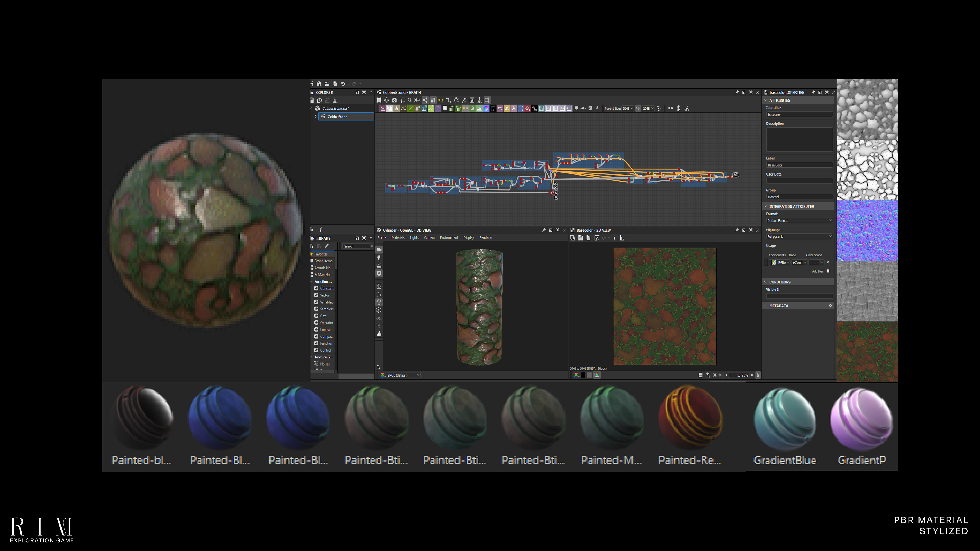Add a Bitmap node from node bar
This screenshot has height=551, width=980.
point(383,108)
